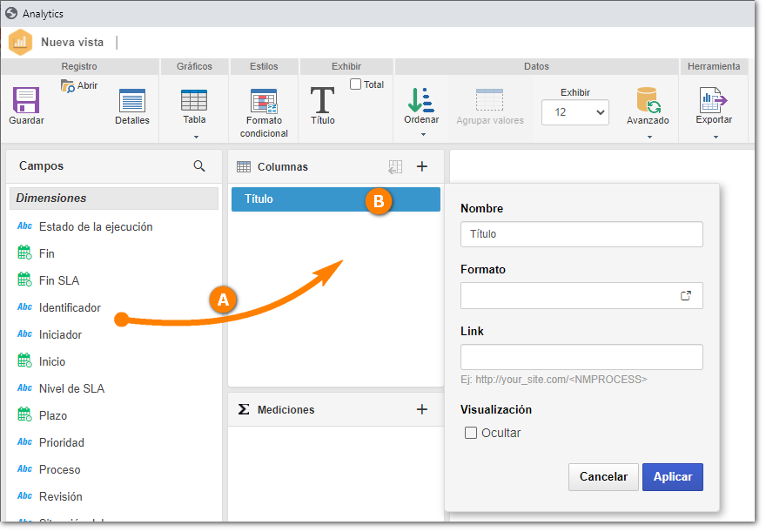Click the Agrupar valores icon
766x532 pixels.
pos(489,100)
